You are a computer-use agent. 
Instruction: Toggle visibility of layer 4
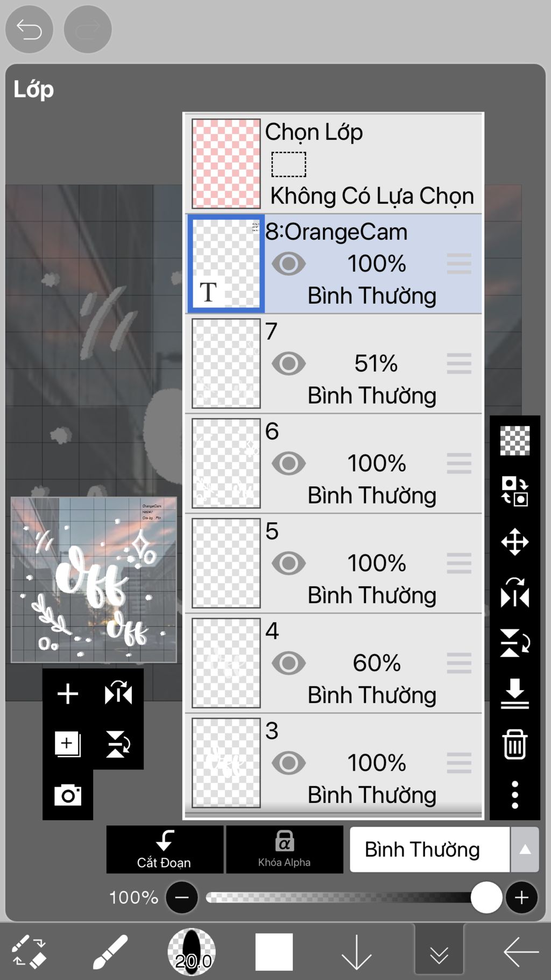point(289,663)
